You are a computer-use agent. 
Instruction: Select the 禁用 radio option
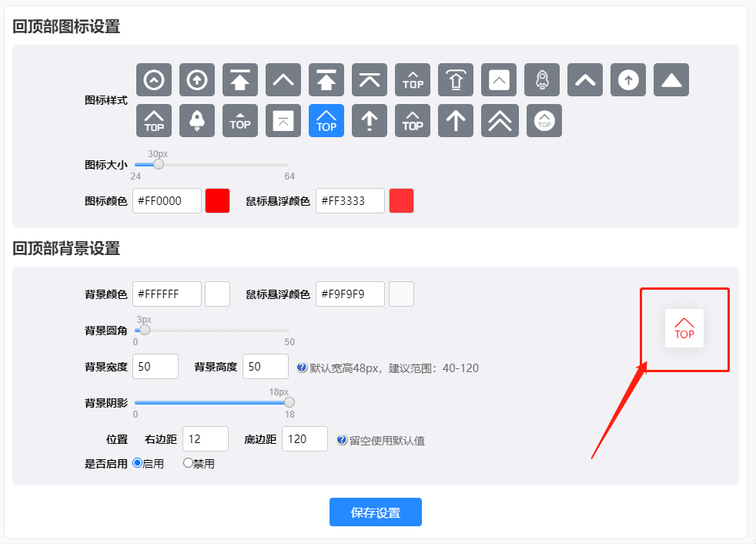[x=188, y=463]
